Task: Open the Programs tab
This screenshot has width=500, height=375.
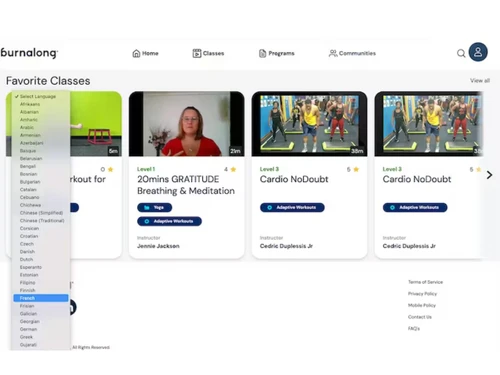Action: click(277, 53)
